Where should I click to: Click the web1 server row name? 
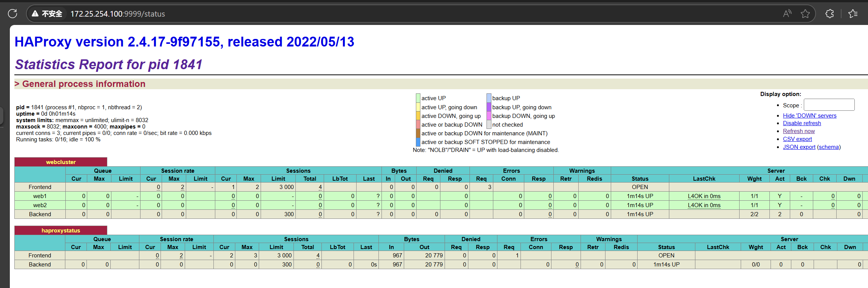click(40, 196)
